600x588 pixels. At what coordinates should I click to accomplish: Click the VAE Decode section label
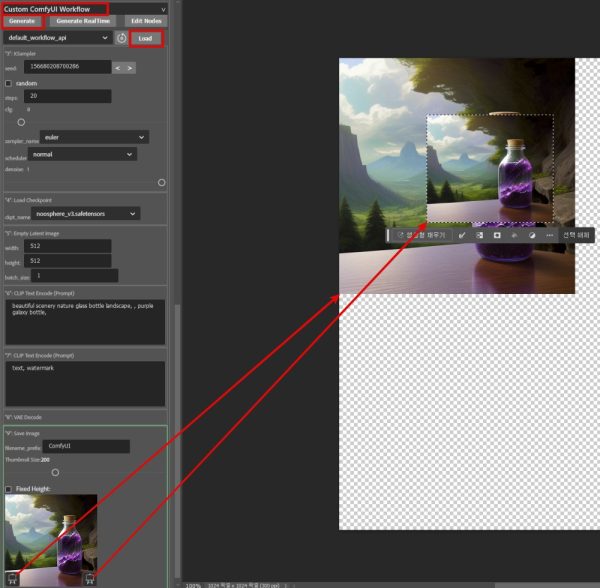click(x=23, y=417)
